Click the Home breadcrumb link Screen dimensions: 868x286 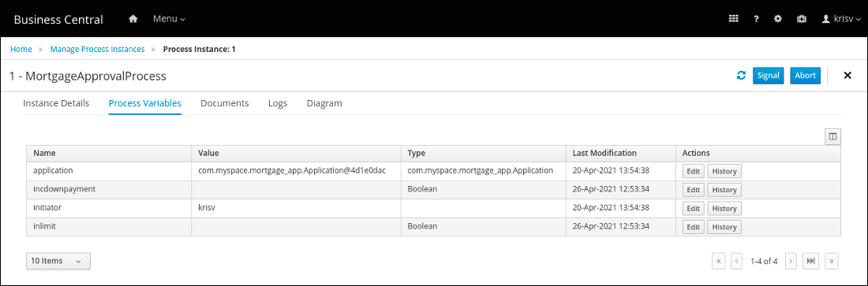[x=21, y=49]
